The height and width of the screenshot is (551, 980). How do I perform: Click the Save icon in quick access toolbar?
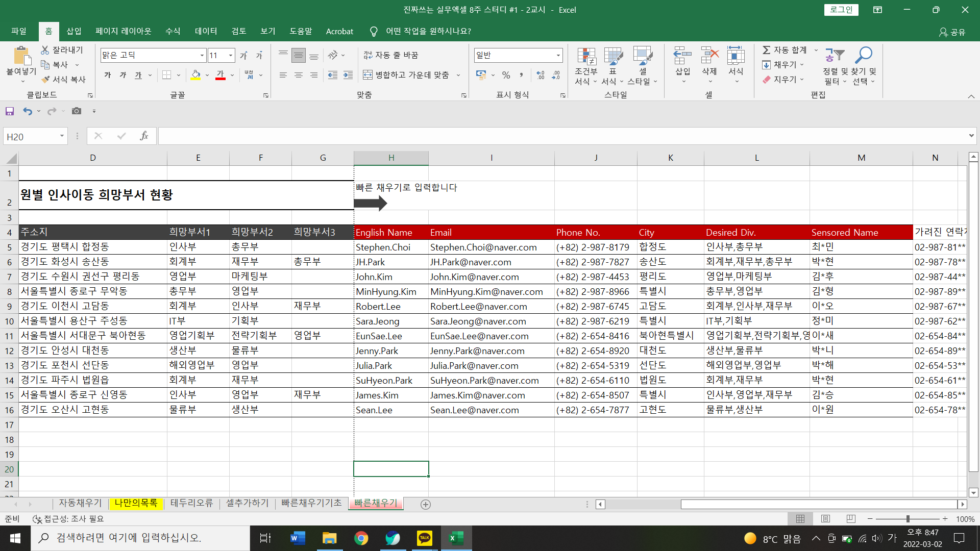[10, 111]
